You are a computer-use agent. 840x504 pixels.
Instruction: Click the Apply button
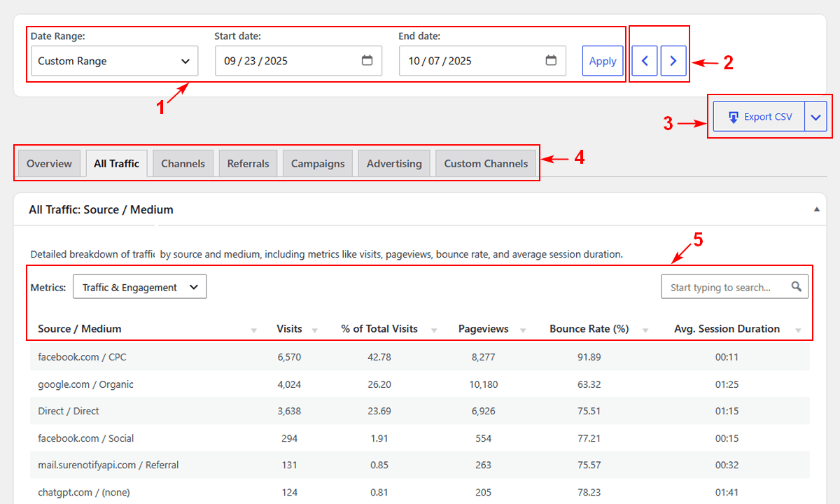(x=603, y=61)
